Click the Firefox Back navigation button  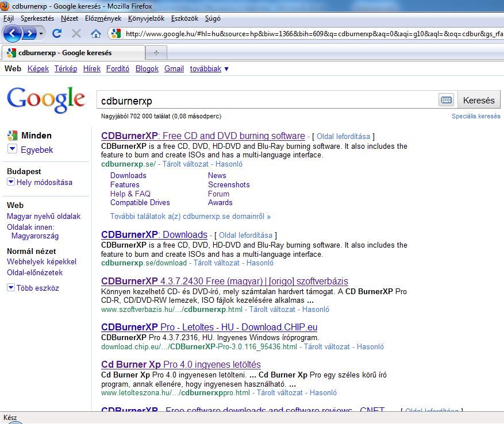(x=12, y=33)
